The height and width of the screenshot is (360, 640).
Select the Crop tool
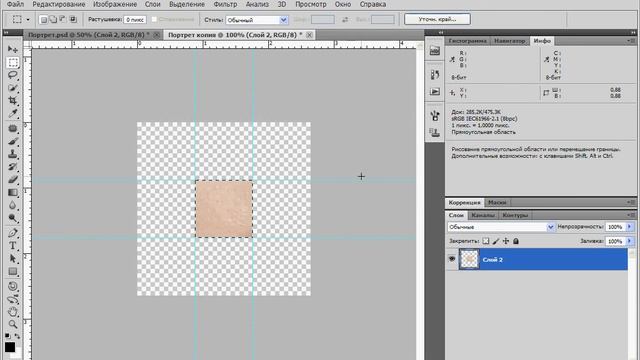(x=13, y=100)
